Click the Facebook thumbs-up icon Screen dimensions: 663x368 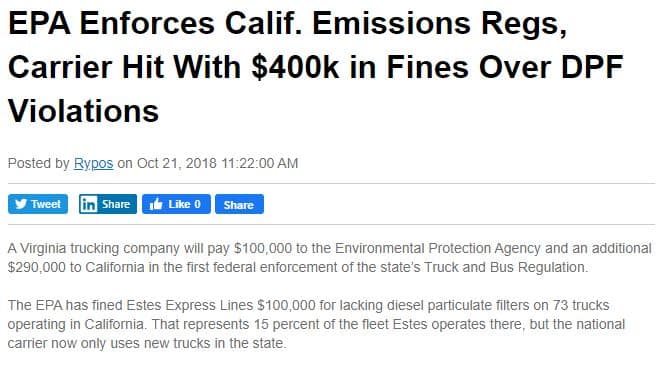click(156, 204)
